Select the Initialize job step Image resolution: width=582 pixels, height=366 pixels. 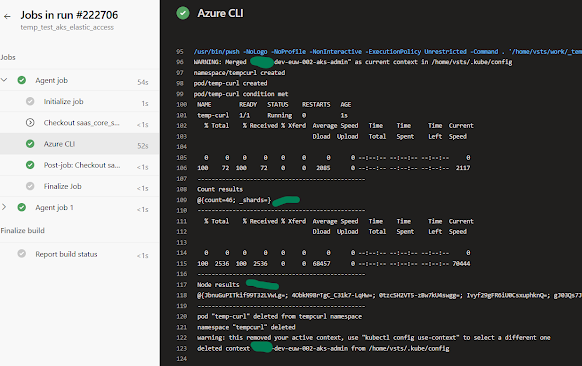coord(80,101)
